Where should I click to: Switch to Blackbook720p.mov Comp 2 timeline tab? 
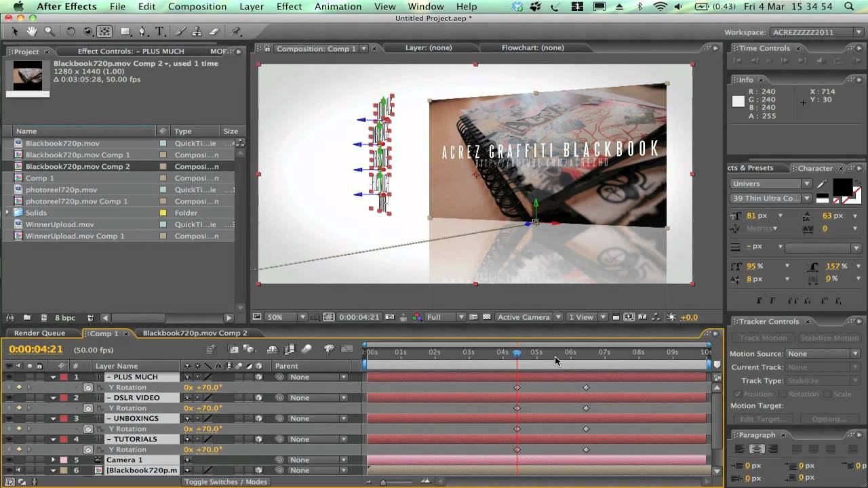click(195, 333)
